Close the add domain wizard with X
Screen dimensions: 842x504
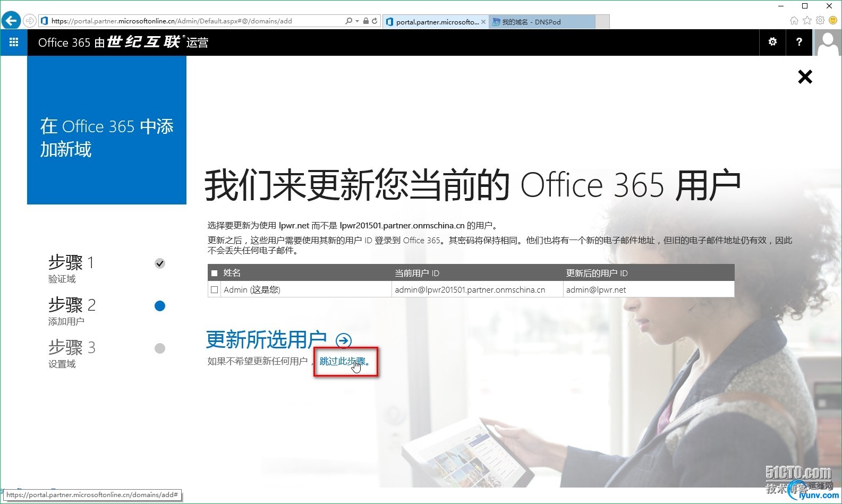pyautogui.click(x=805, y=77)
